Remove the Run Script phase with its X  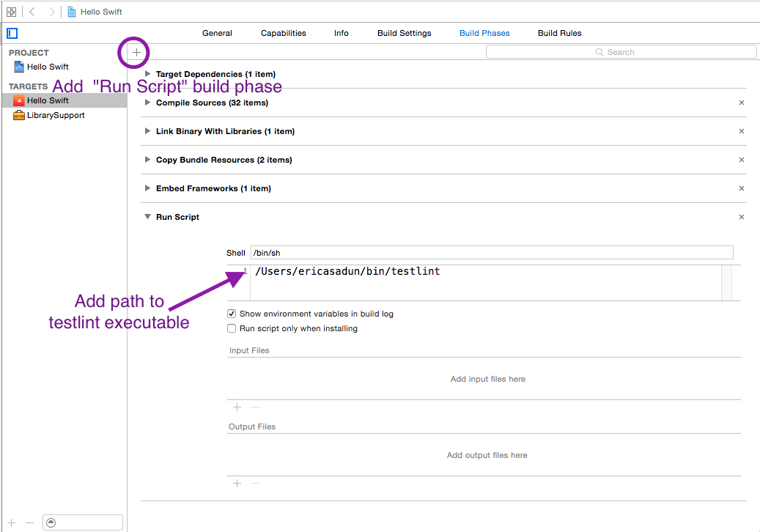pyautogui.click(x=741, y=217)
